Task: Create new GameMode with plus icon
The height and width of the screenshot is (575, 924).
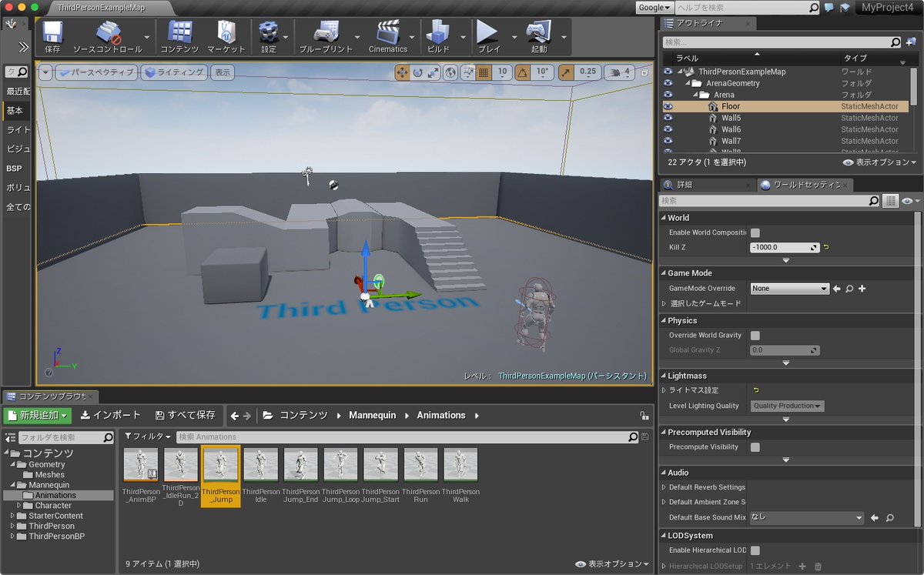Action: [862, 289]
